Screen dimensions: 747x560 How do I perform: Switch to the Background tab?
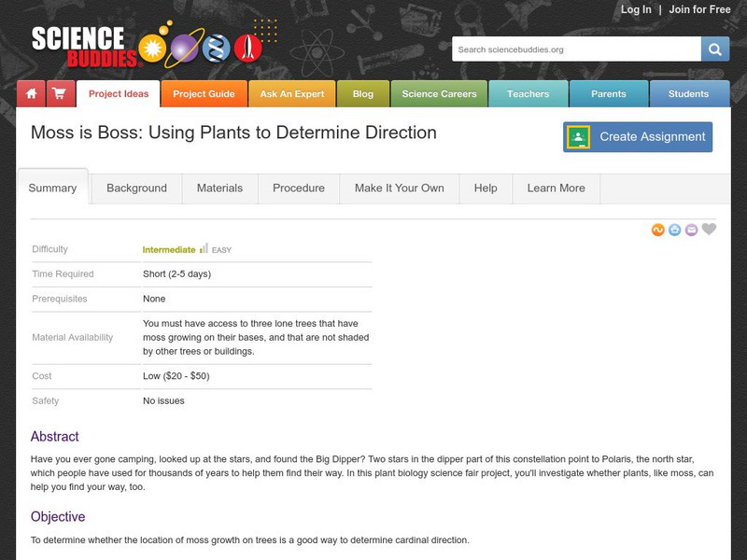click(x=136, y=189)
